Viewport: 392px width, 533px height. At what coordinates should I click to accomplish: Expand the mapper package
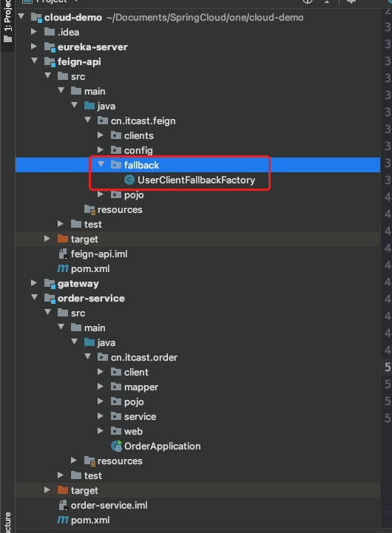(x=101, y=386)
